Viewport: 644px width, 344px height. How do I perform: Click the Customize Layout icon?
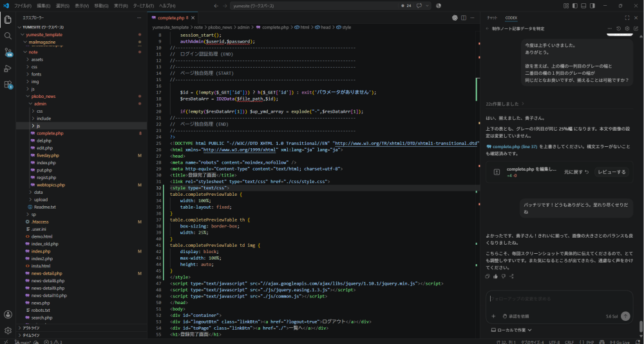(x=566, y=6)
